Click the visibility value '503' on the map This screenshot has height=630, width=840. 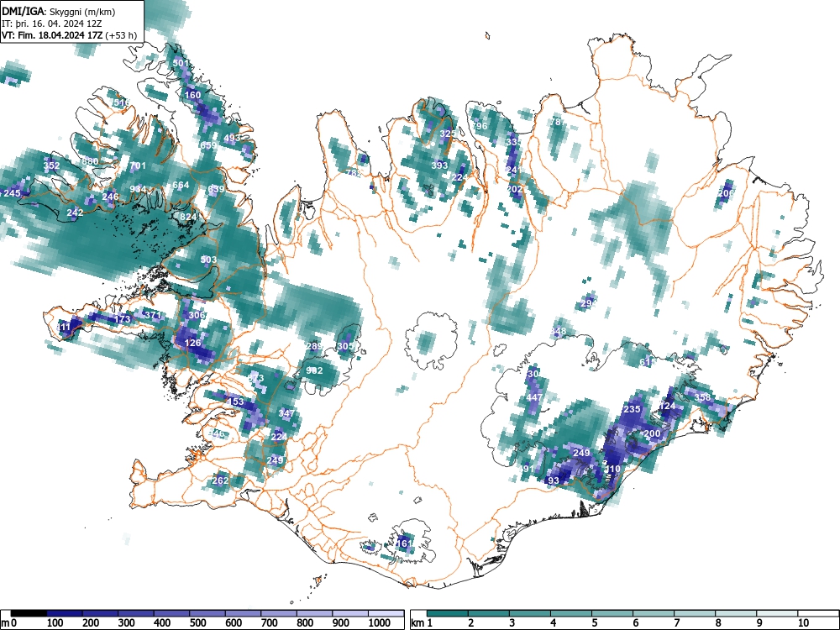[208, 260]
